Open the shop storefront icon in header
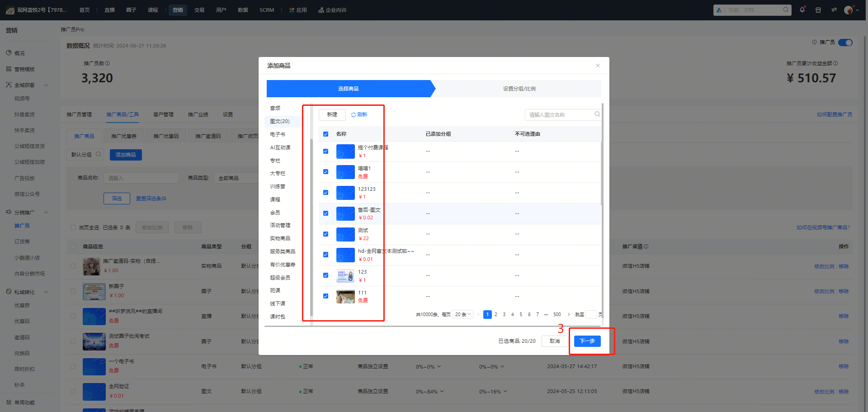This screenshot has width=868, height=412. [818, 10]
